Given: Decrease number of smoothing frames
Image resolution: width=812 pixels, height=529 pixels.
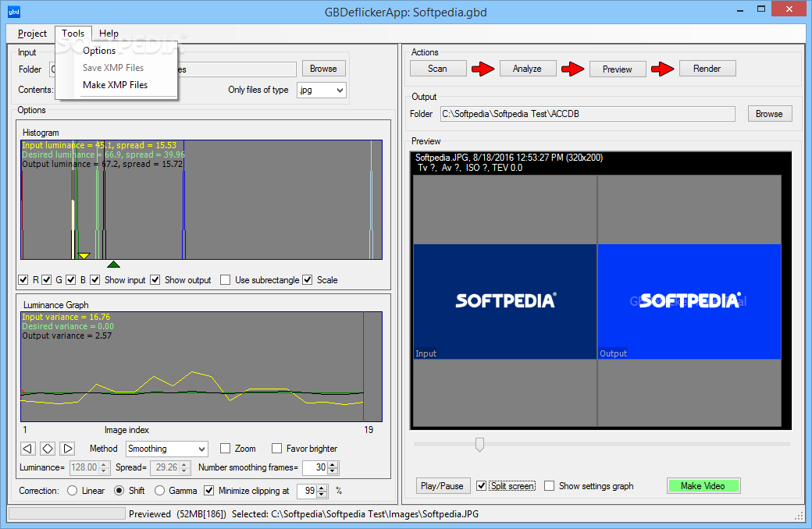Looking at the screenshot, I should tap(333, 470).
